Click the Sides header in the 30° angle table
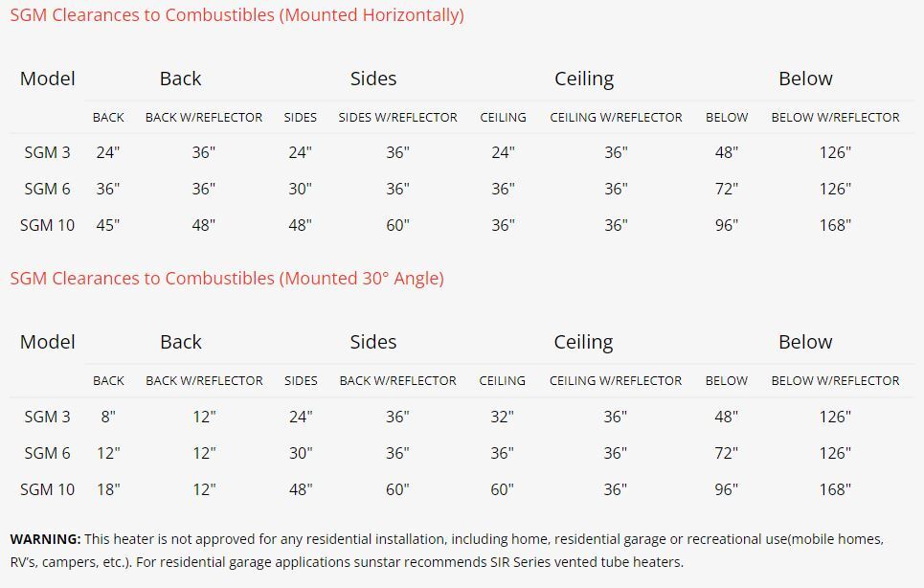This screenshot has height=588, width=924. coord(373,342)
